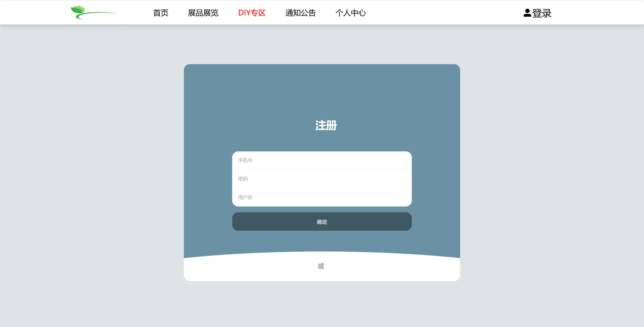The height and width of the screenshot is (327, 644).
Task: Navigate to 个人中心 personal center
Action: tap(351, 13)
